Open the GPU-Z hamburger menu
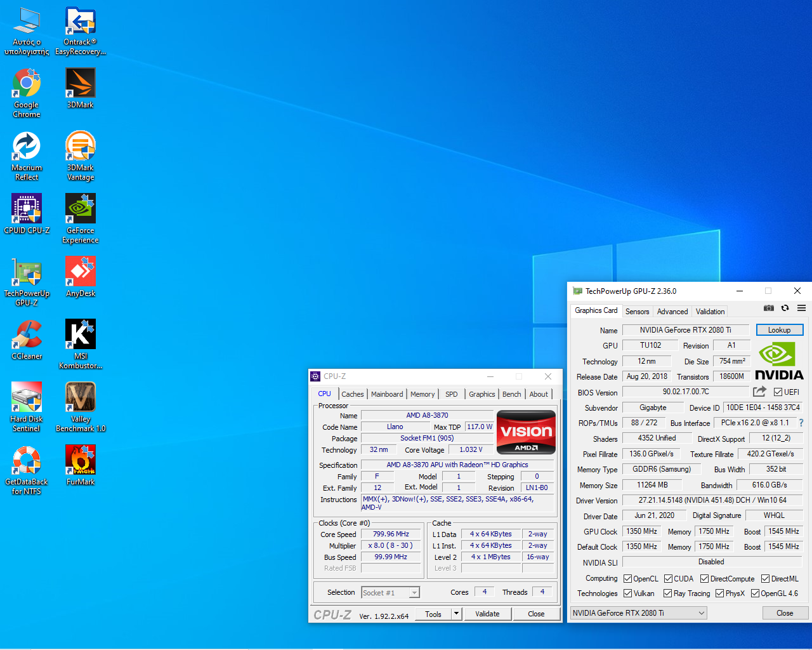The image size is (812, 650). click(801, 308)
